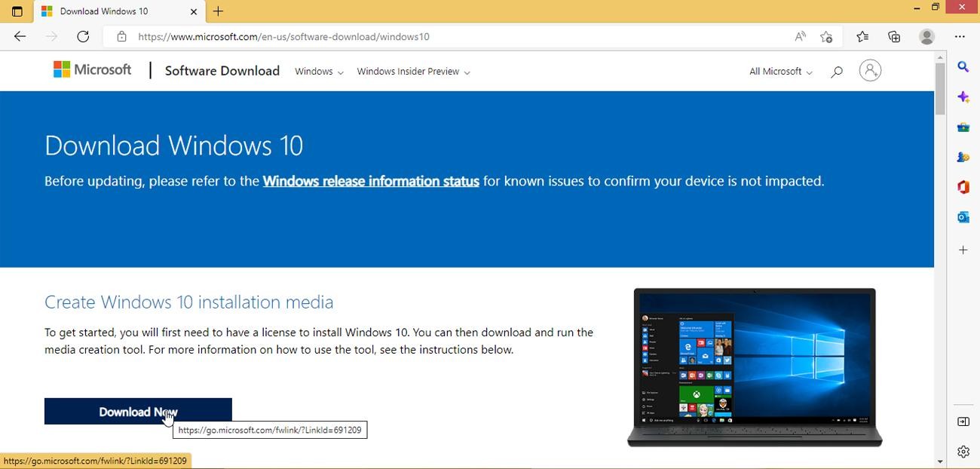Open Software Download home link
This screenshot has width=980, height=469.
pos(222,71)
